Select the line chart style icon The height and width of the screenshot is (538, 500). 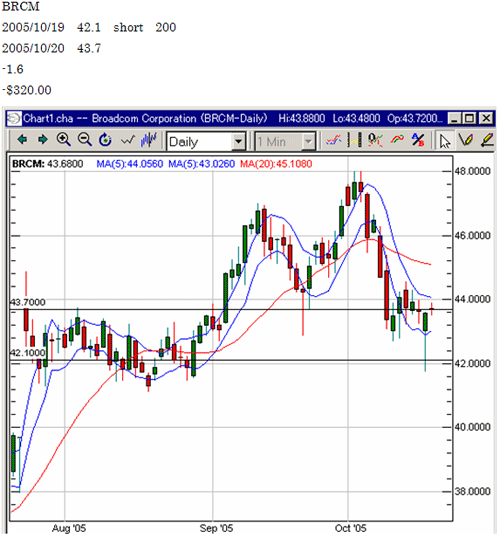(128, 140)
